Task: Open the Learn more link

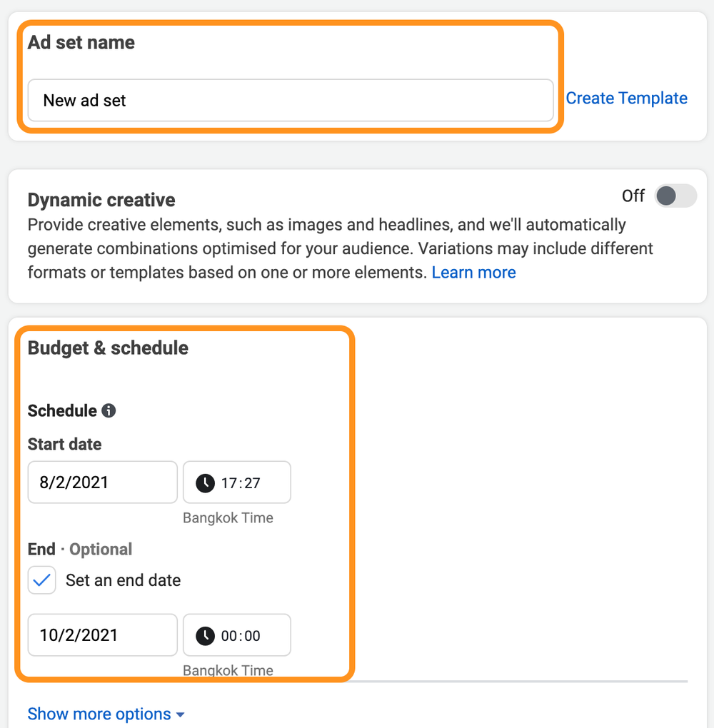Action: [x=473, y=273]
